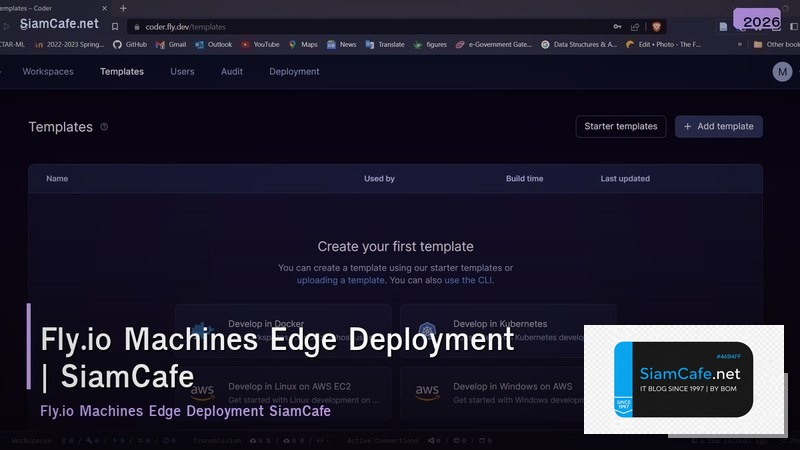Viewport: 800px width, 450px height.
Task: Click the Starter templates button
Action: pos(621,127)
